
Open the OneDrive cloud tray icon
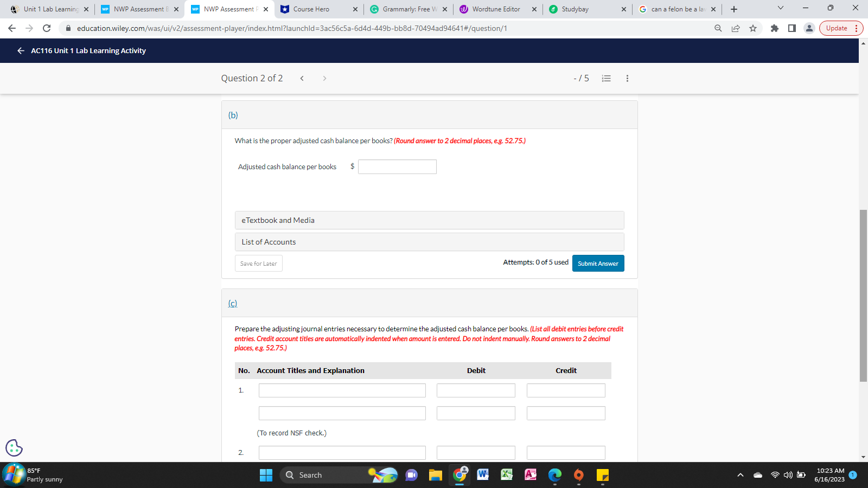(758, 475)
